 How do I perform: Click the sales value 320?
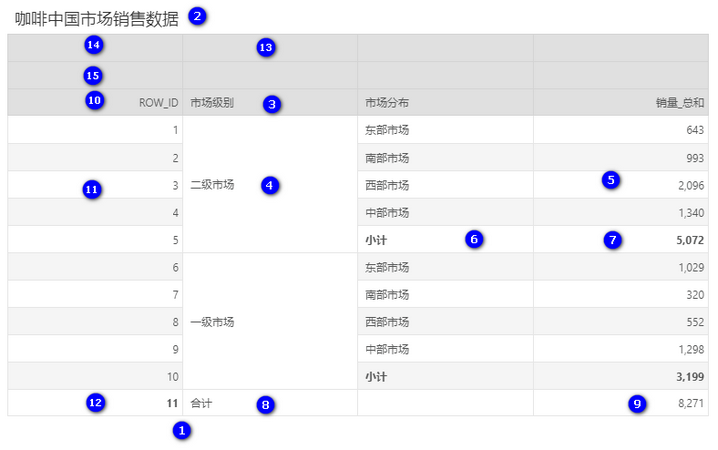[x=695, y=294]
